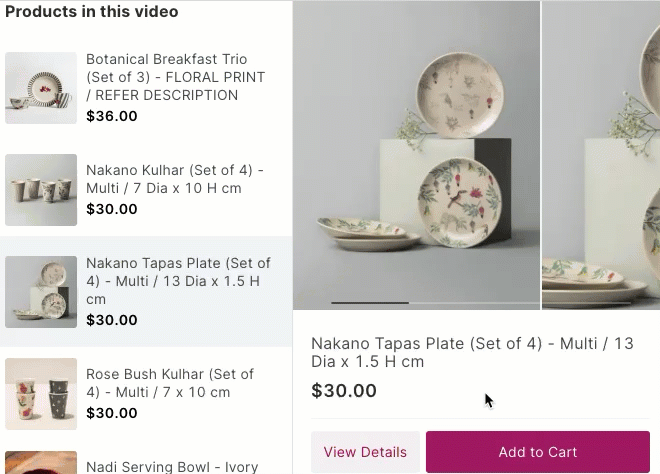Pick the Rose Bush Kulhar thumbnail
The height and width of the screenshot is (474, 660).
(x=41, y=394)
